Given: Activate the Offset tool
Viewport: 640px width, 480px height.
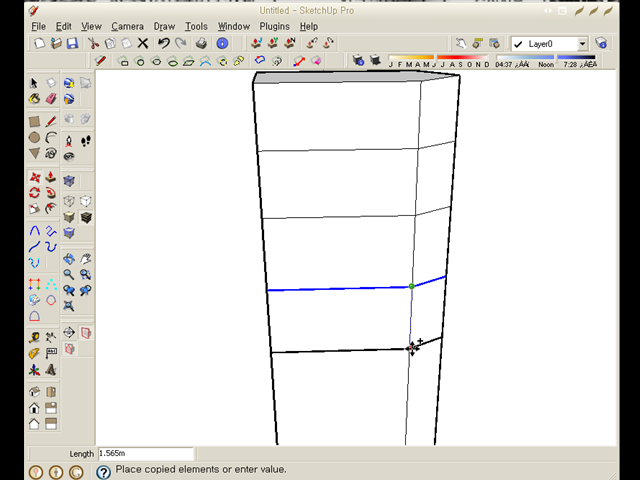Looking at the screenshot, I should click(51, 209).
